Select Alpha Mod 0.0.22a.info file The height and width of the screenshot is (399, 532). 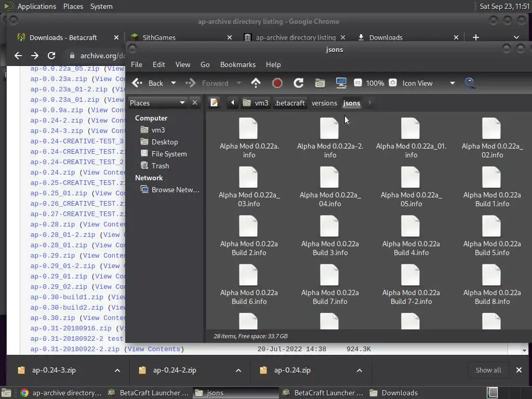249,138
